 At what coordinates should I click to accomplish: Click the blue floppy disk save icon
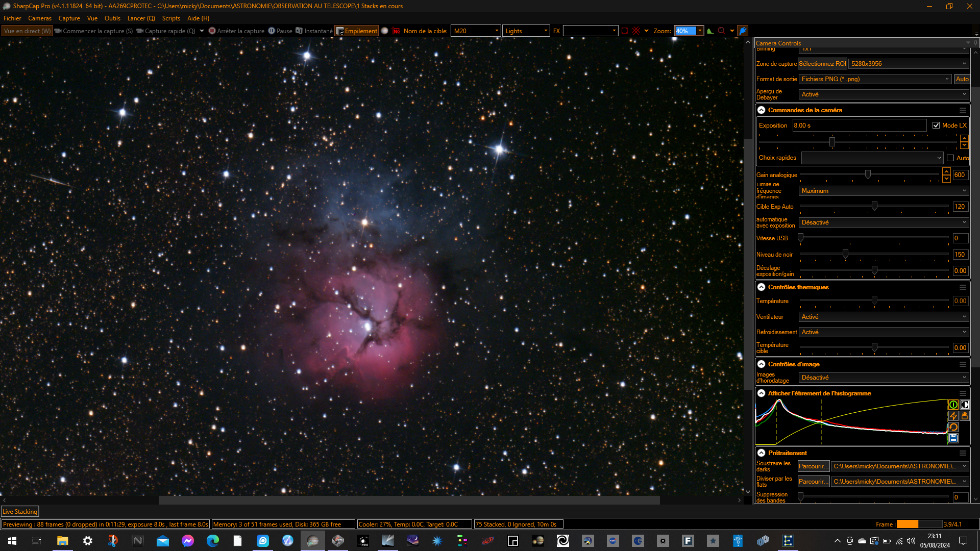coord(953,438)
